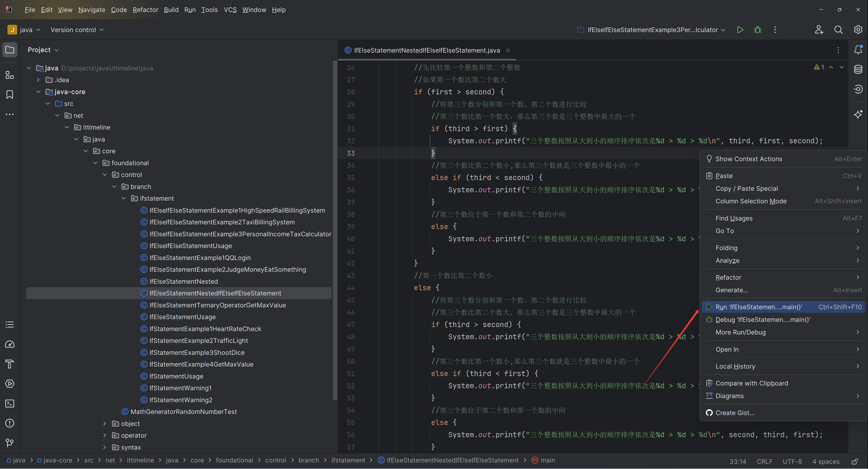This screenshot has height=469, width=868.
Task: Open Search Everywhere magnifier
Action: pos(838,30)
